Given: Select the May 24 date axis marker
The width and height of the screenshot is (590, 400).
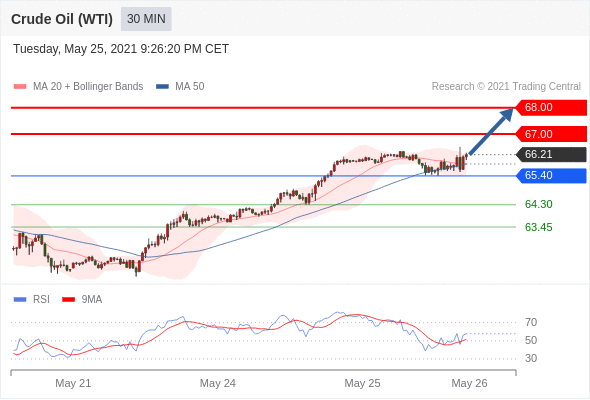Looking at the screenshot, I should [x=217, y=383].
